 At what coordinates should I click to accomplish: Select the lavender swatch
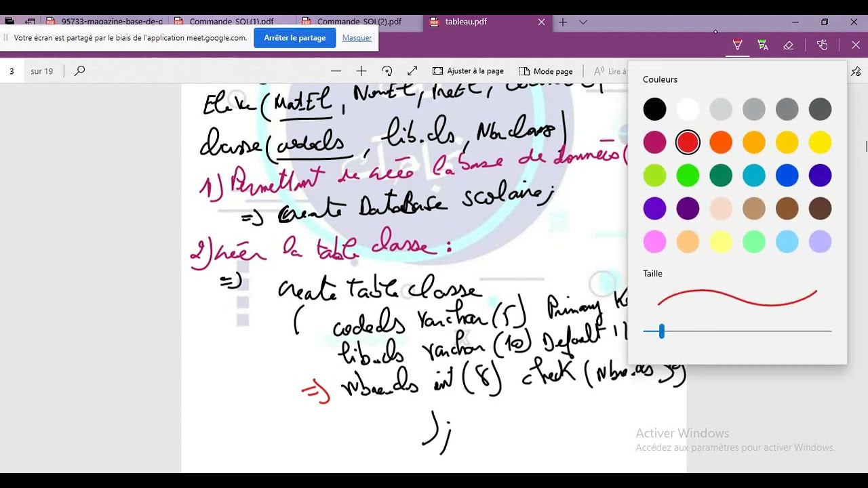[820, 242]
